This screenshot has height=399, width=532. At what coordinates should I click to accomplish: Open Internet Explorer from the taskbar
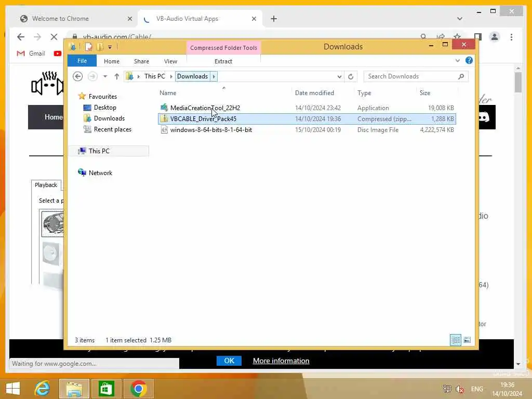tap(43, 389)
